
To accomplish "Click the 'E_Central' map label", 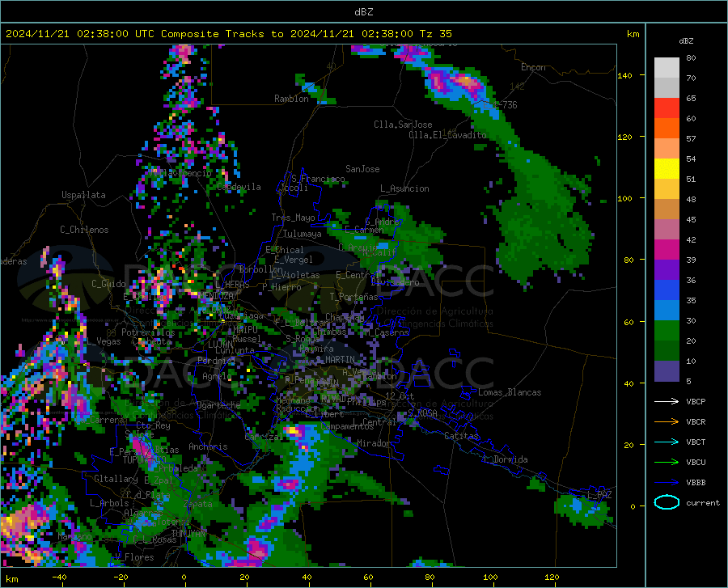I will [x=358, y=275].
